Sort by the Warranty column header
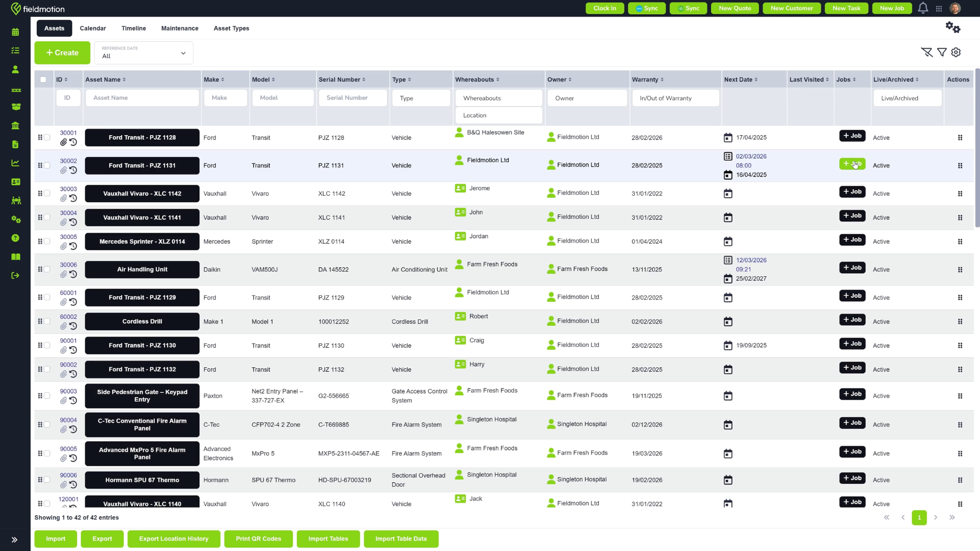Viewport: 980px width, 551px height. pos(648,79)
